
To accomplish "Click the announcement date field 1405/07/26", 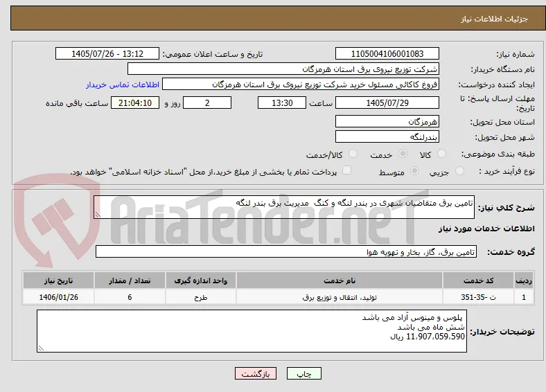I will click(107, 53).
